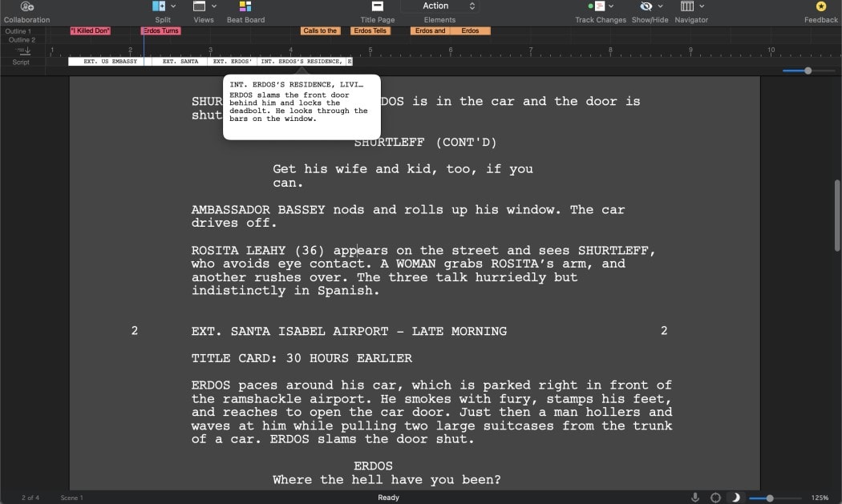Screen dimensions: 842x504
Task: Toggle night mode moon button
Action: (x=735, y=498)
